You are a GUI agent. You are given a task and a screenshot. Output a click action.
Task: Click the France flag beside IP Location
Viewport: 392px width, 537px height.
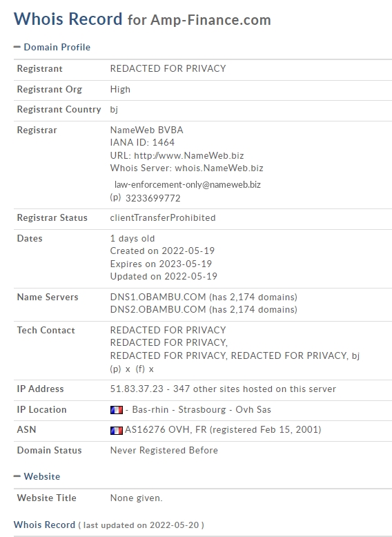coord(117,410)
